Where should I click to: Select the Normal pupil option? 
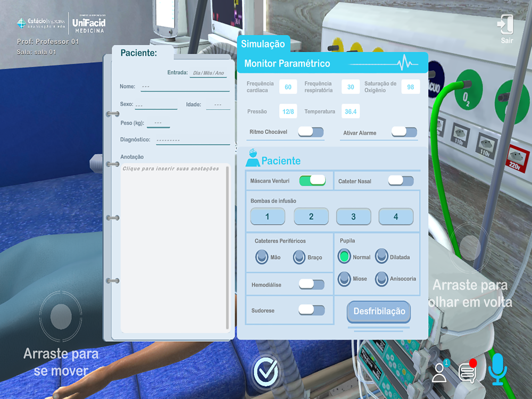tap(344, 256)
